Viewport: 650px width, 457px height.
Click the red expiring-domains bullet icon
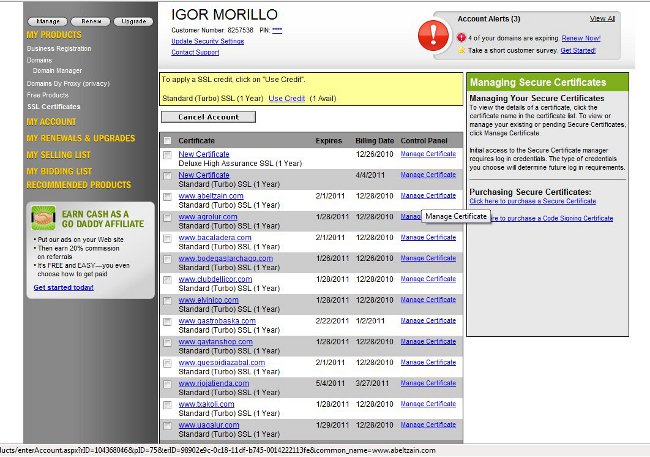point(461,36)
